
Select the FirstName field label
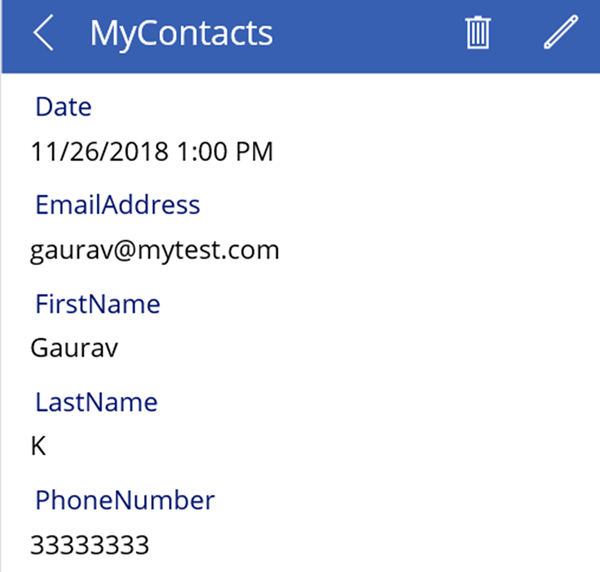(98, 303)
